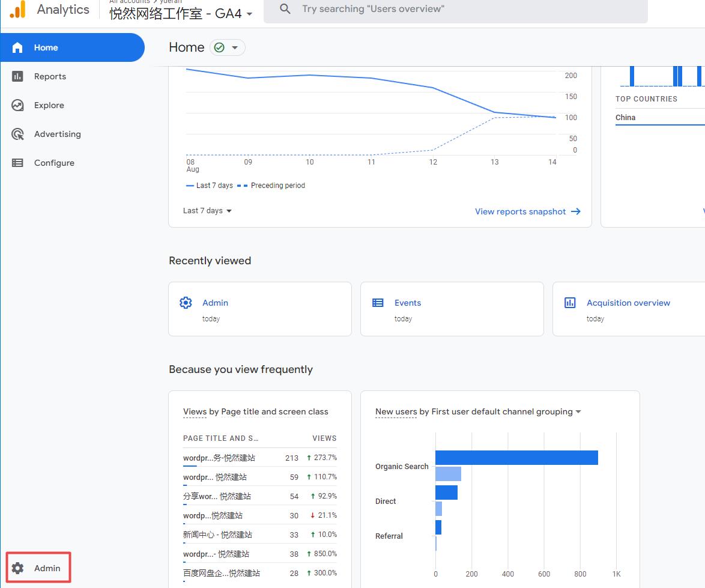Click the Admin card gear icon
Viewport: 705px width, 588px height.
pos(186,303)
